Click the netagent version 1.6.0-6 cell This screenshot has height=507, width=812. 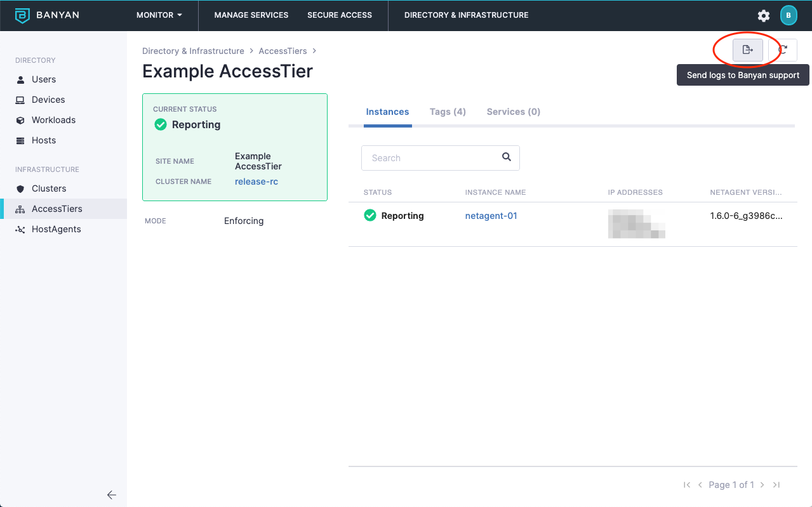[747, 216]
